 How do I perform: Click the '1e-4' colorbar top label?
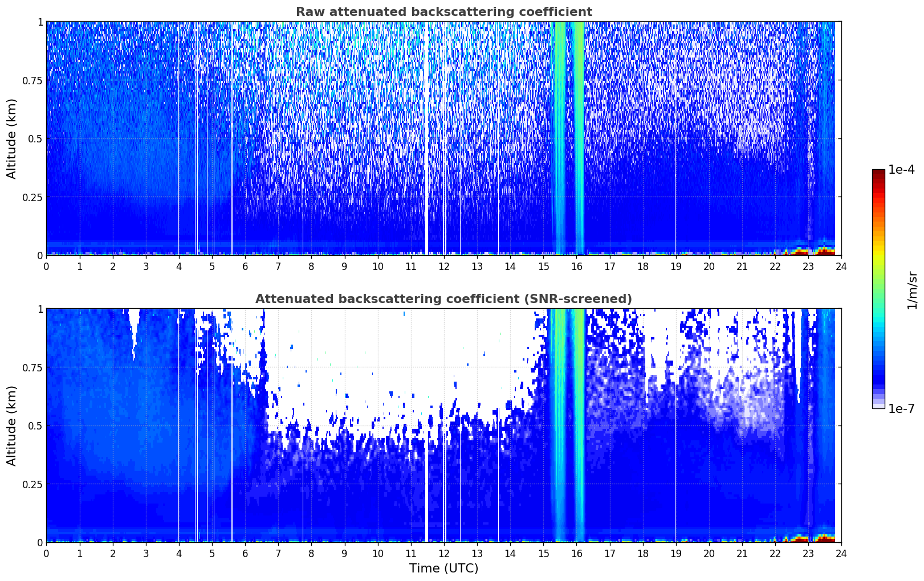(901, 170)
